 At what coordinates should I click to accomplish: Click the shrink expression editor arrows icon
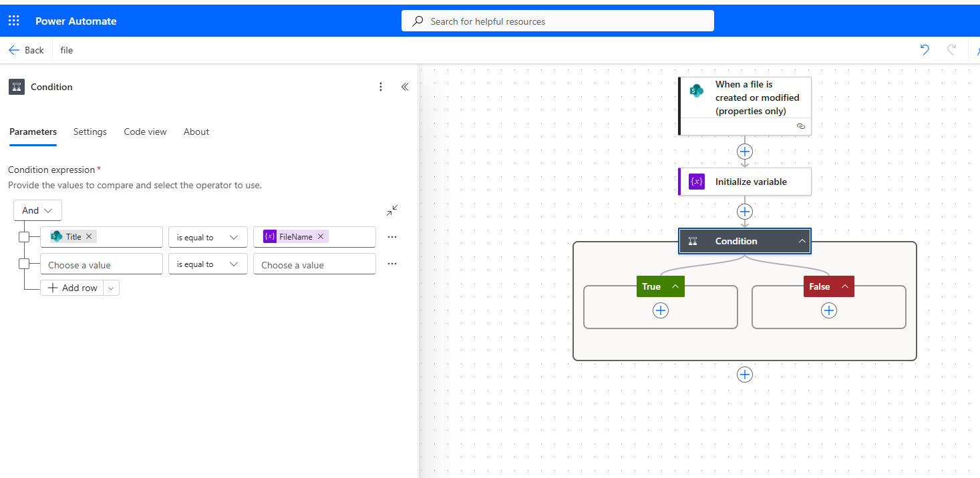(x=392, y=210)
